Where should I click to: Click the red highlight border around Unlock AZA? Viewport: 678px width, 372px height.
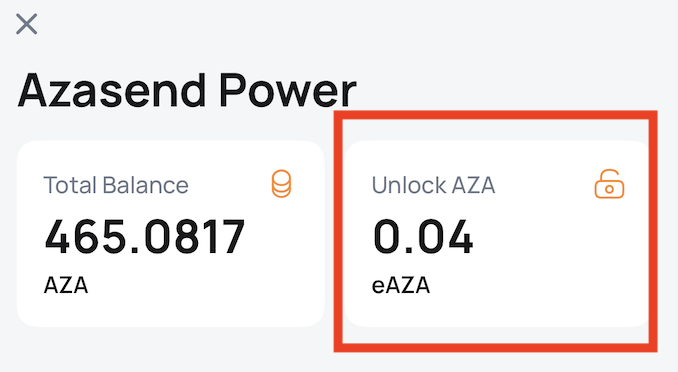pyautogui.click(x=496, y=115)
